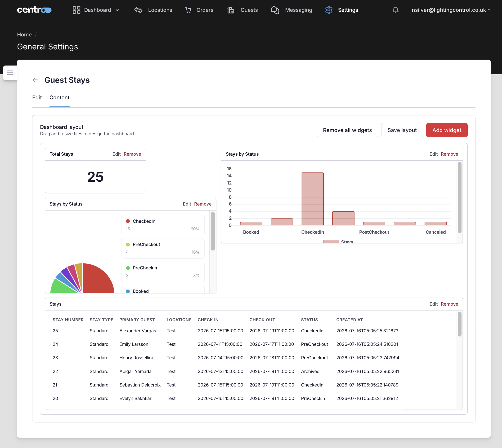502x448 pixels.
Task: Click the PreCheckin legend card
Action: (x=163, y=272)
